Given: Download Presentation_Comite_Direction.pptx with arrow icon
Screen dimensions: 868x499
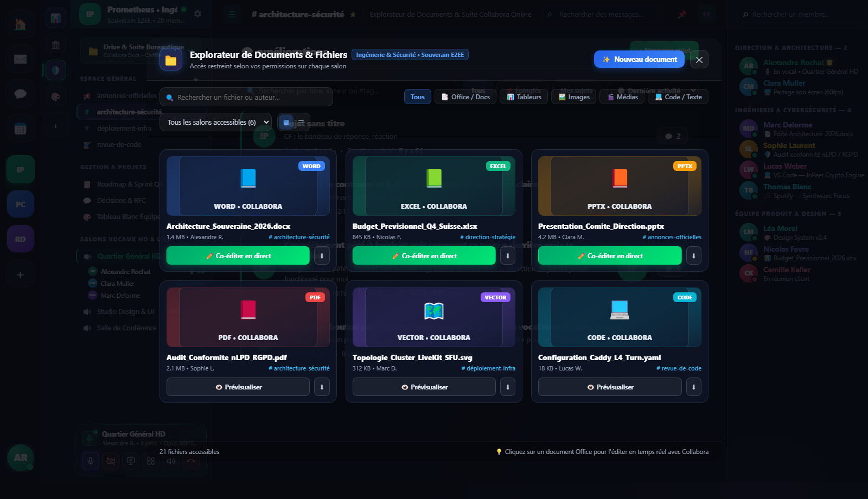Looking at the screenshot, I should click(694, 255).
